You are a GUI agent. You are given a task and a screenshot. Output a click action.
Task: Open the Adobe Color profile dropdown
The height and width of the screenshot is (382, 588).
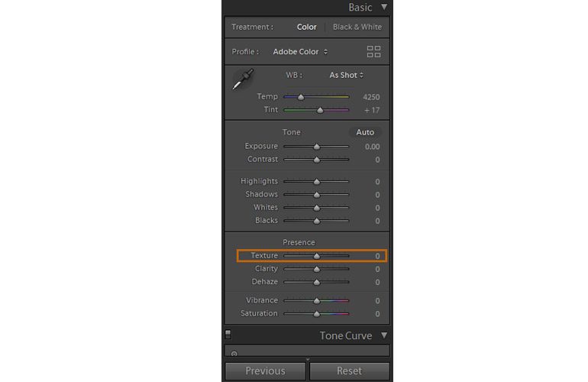[x=300, y=52]
